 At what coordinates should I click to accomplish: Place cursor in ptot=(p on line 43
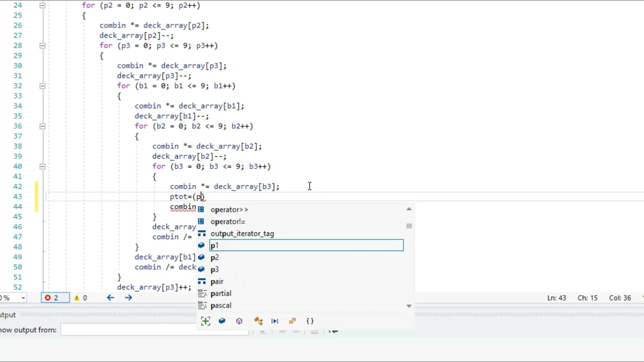click(187, 197)
